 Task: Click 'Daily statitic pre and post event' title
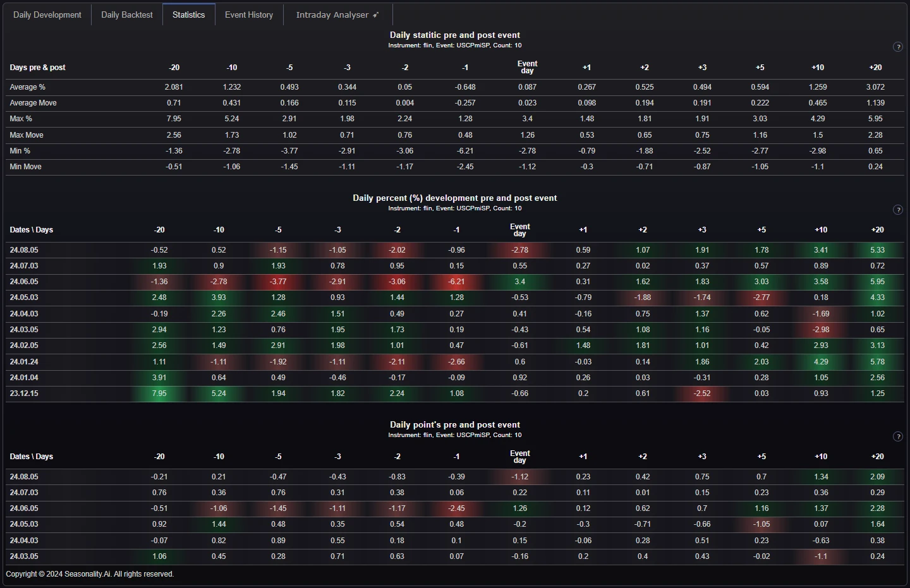(x=454, y=35)
